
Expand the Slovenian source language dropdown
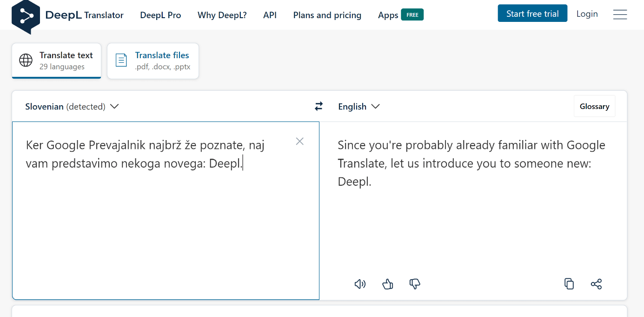point(72,107)
